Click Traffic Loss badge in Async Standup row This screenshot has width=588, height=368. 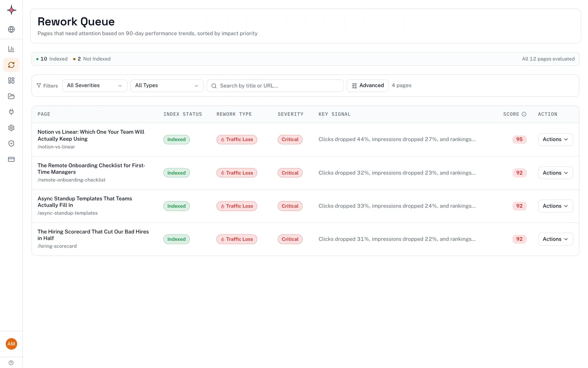pyautogui.click(x=237, y=206)
